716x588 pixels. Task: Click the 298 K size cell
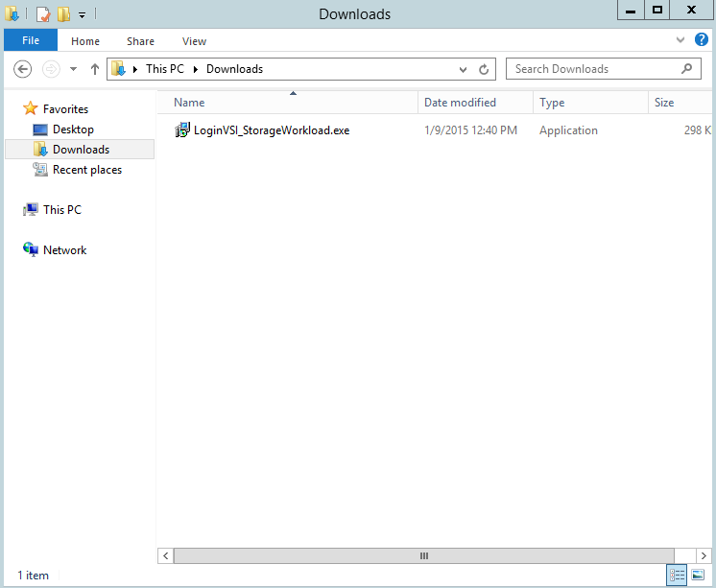(697, 130)
